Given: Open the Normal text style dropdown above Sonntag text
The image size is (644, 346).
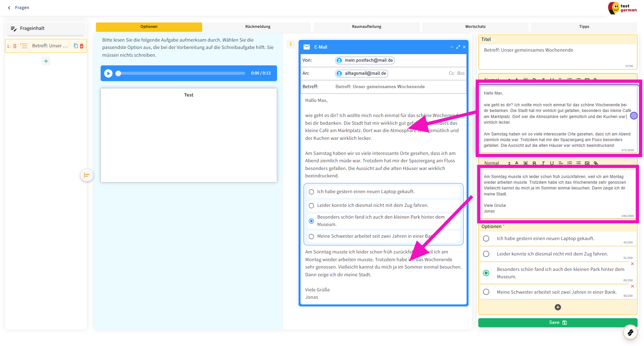Looking at the screenshot, I should tap(497, 163).
